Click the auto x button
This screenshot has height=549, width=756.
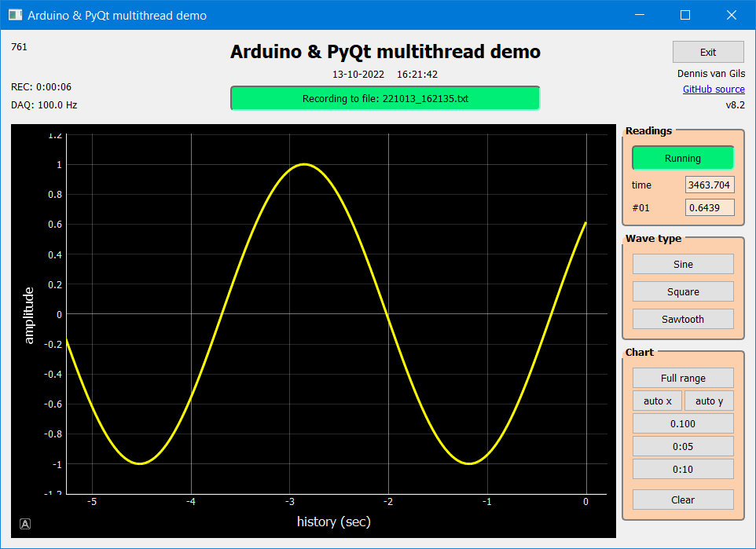[657, 401]
